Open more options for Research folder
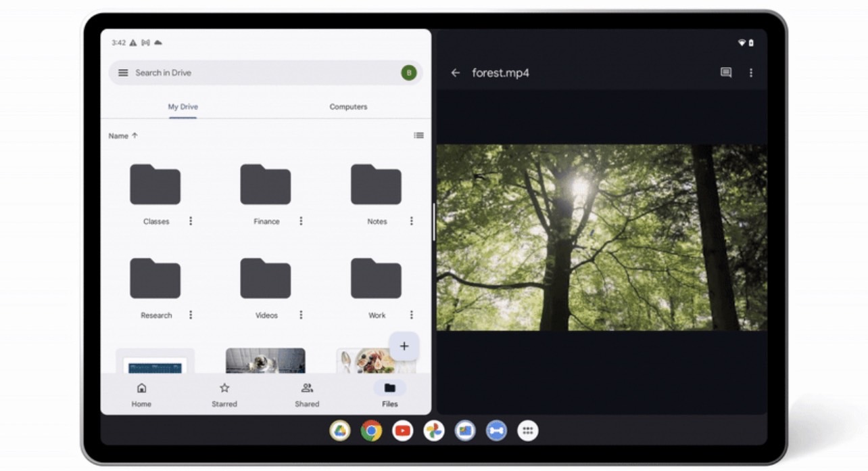 click(x=191, y=315)
